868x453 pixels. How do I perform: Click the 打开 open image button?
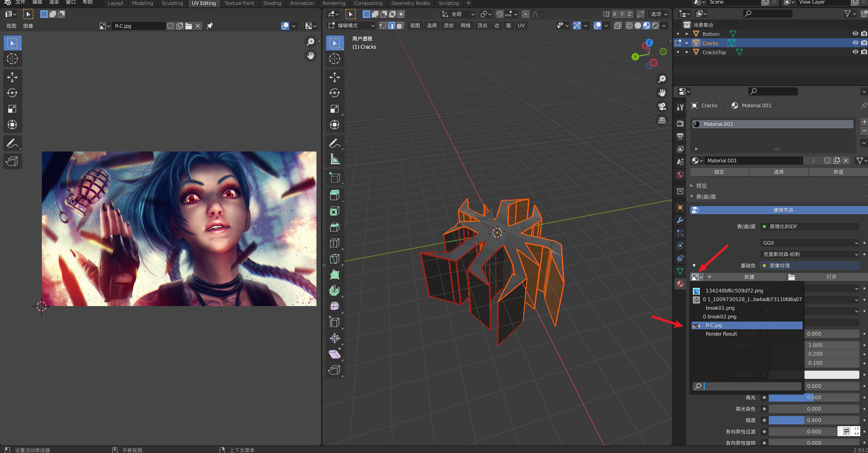click(x=827, y=277)
